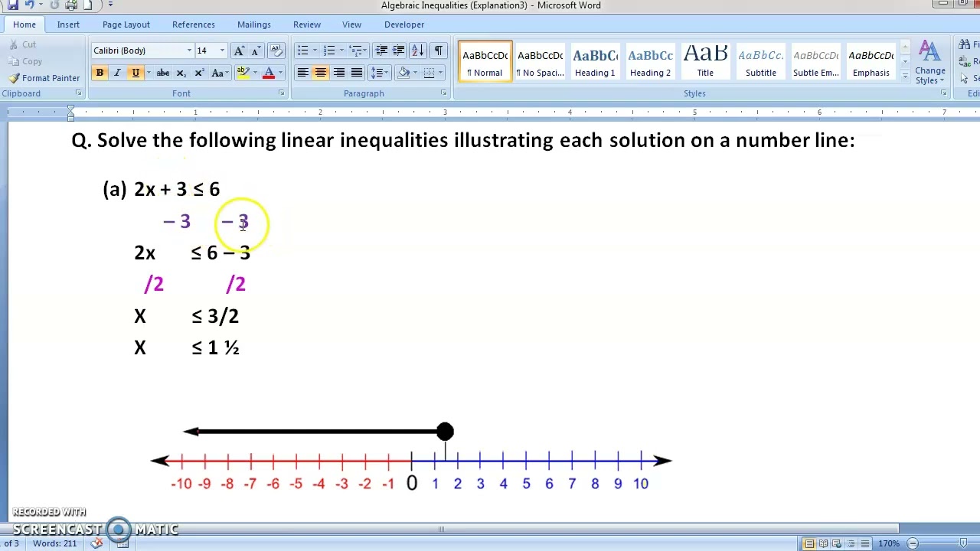This screenshot has width=980, height=551.
Task: Apply the Normal style
Action: 485,61
